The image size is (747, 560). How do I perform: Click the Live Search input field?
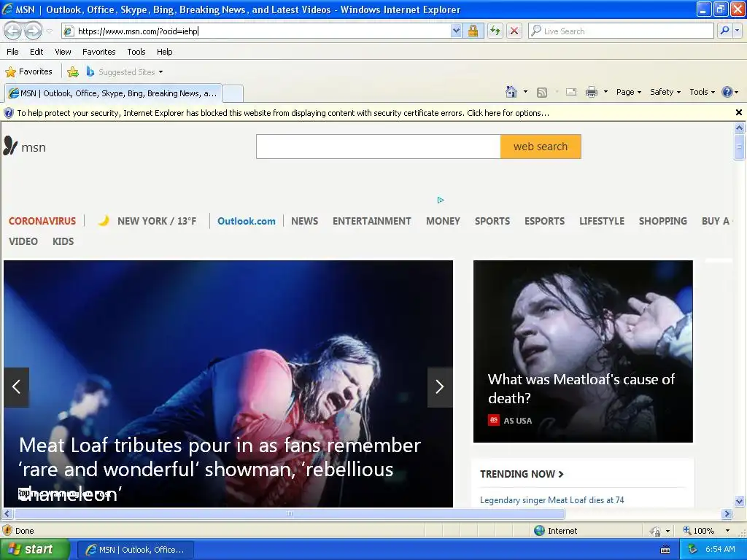coord(627,31)
